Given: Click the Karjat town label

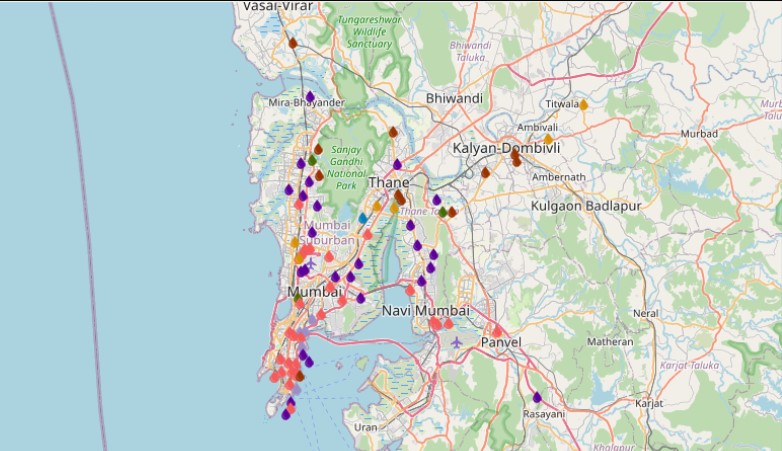Looking at the screenshot, I should pyautogui.click(x=650, y=403).
